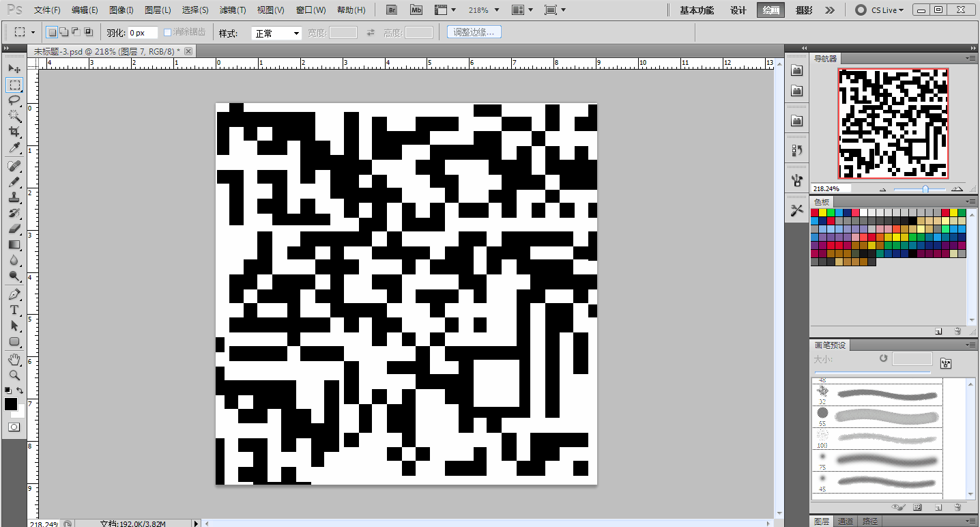The width and height of the screenshot is (980, 527).
Task: Enable the 消除锯齿 anti-alias checkbox
Action: coord(168,33)
